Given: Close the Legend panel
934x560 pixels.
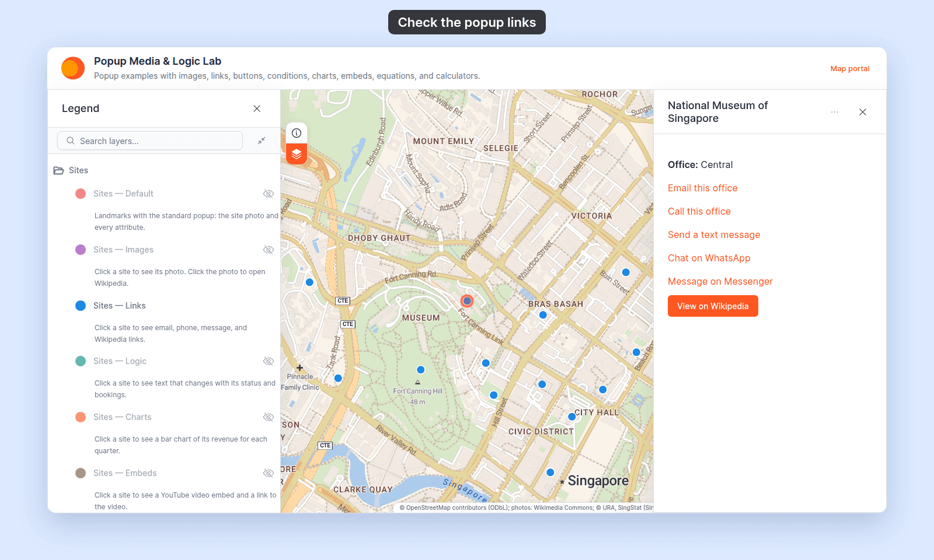Looking at the screenshot, I should 257,108.
